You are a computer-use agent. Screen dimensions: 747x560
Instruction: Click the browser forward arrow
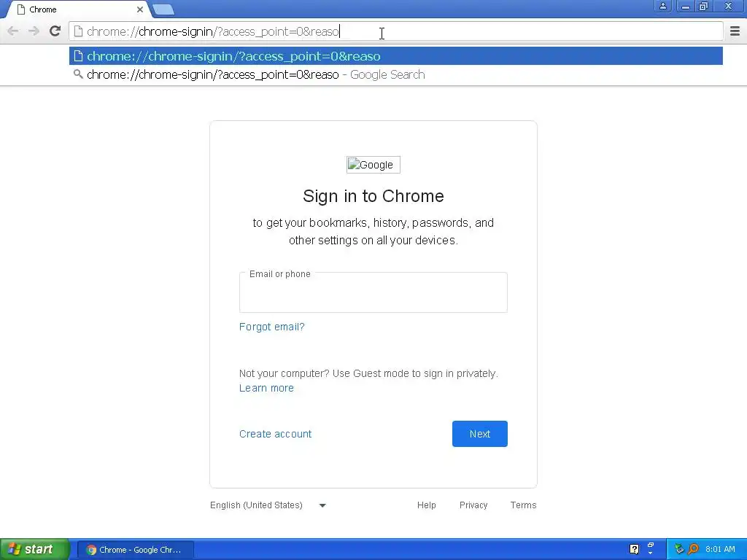34,31
